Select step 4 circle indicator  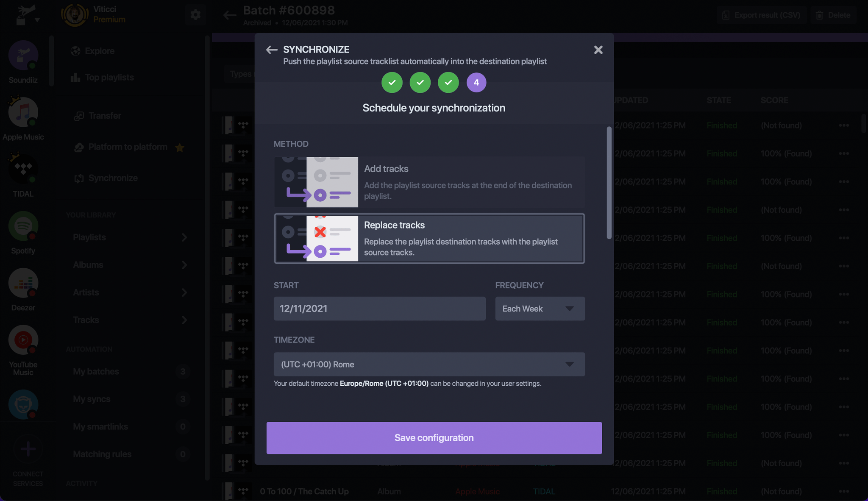pos(476,82)
